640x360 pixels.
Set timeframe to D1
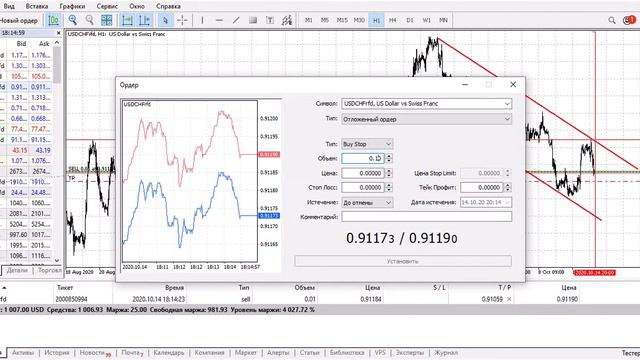click(x=409, y=20)
